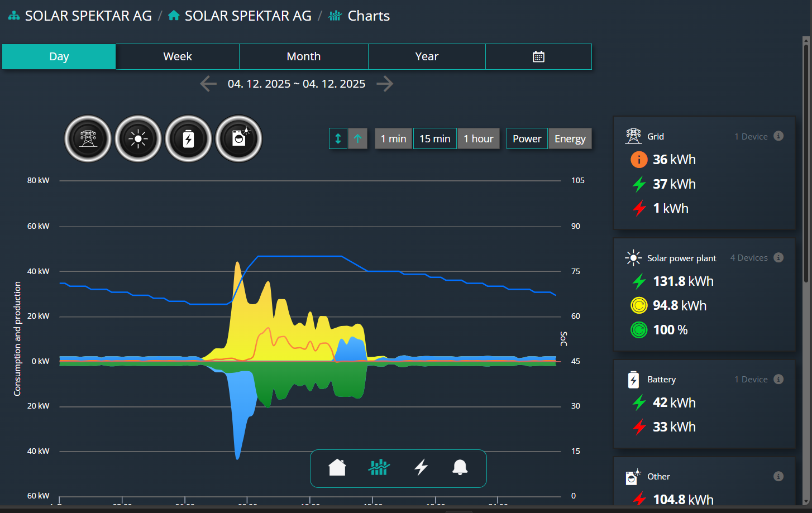Go to the previous day arrow
The image size is (812, 513).
[208, 84]
